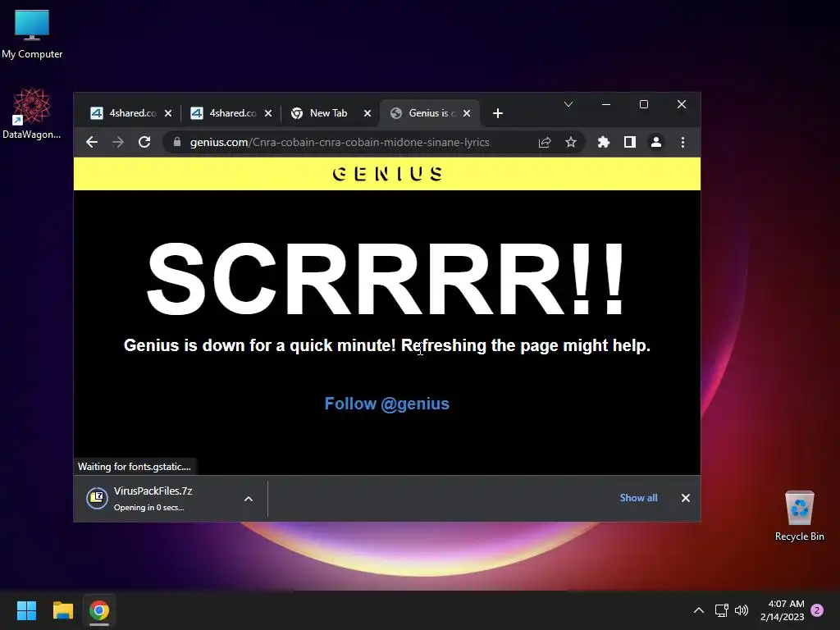Maximize the Chrome window
The width and height of the screenshot is (840, 630).
[x=644, y=104]
